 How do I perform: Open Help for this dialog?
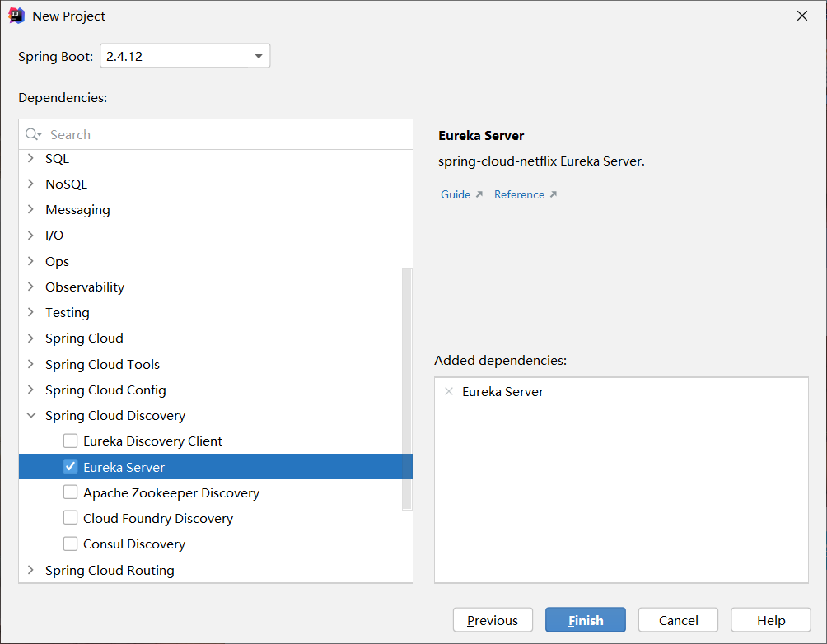coord(770,620)
